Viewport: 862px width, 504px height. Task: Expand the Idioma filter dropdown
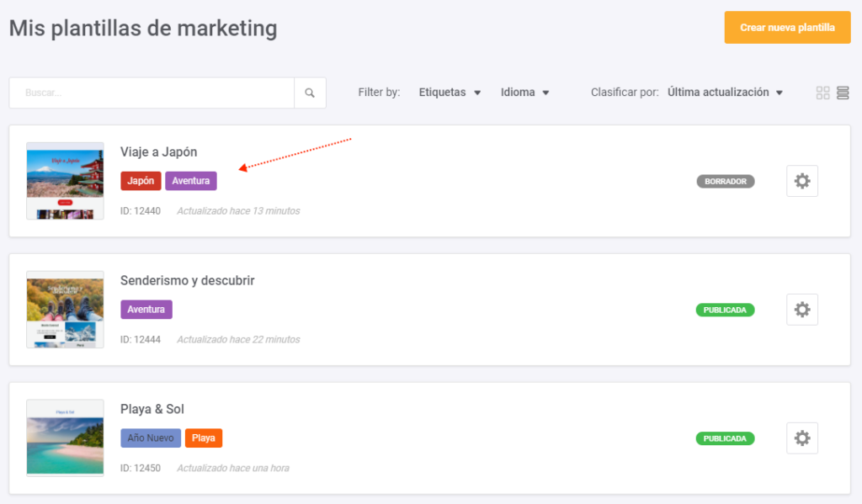click(524, 93)
